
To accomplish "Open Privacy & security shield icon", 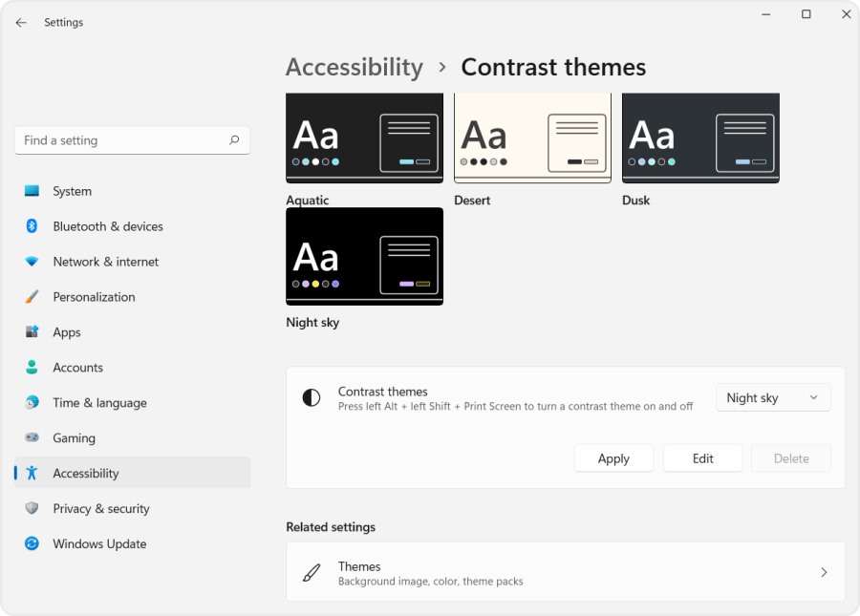I will click(32, 508).
